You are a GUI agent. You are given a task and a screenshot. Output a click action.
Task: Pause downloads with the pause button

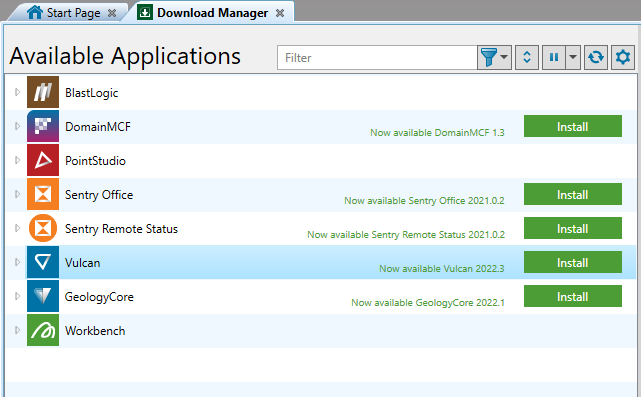(554, 58)
